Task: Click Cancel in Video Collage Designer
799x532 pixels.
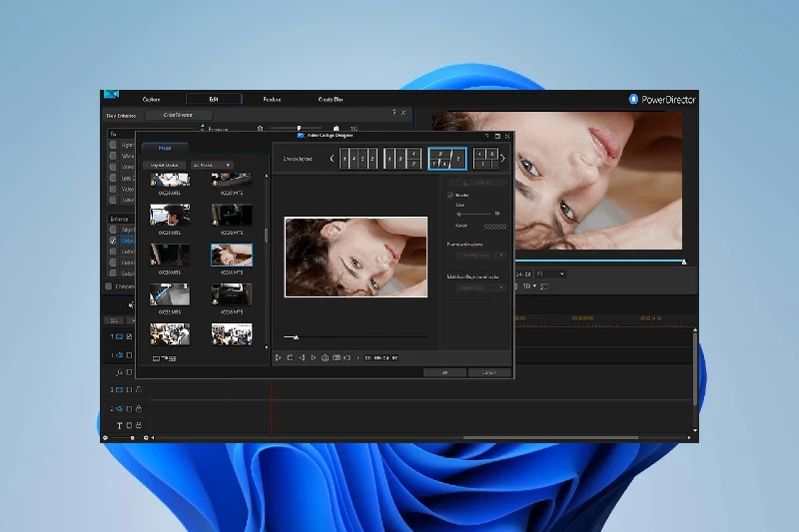Action: (489, 372)
